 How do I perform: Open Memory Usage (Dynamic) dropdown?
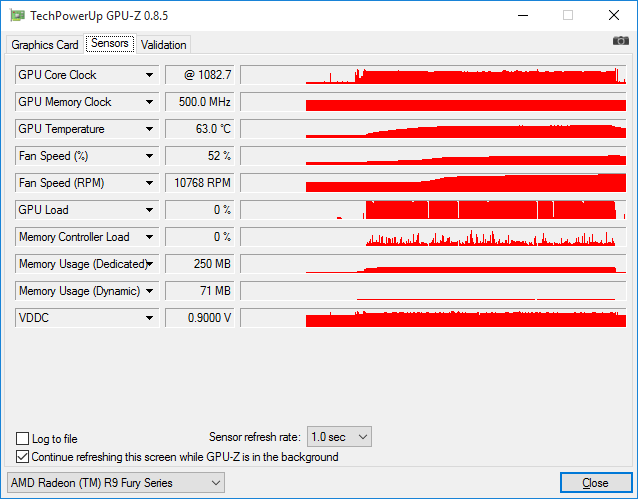pos(149,291)
